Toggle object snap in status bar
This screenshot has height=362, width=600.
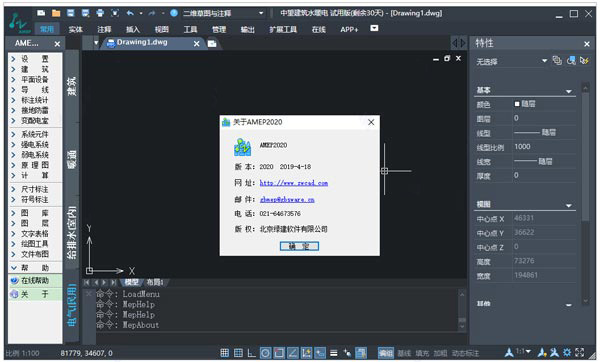coord(279,352)
